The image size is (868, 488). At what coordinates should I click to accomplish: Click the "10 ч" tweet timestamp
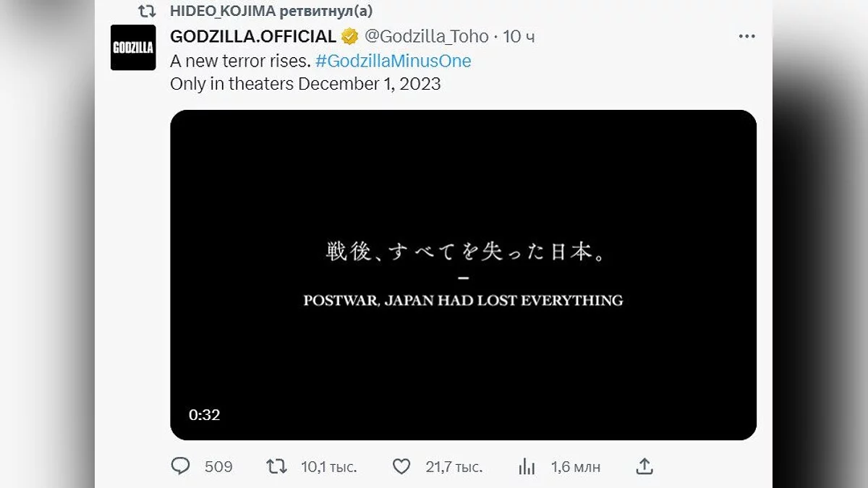(519, 36)
